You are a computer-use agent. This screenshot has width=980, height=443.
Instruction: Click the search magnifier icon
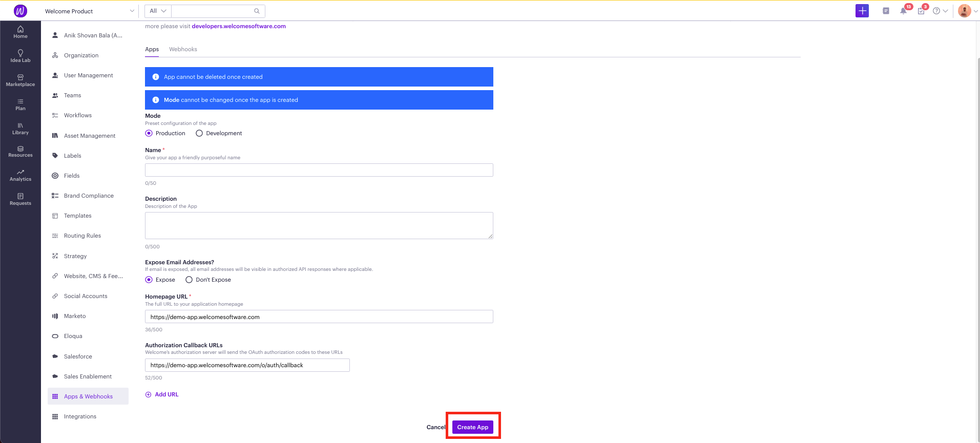click(x=257, y=11)
